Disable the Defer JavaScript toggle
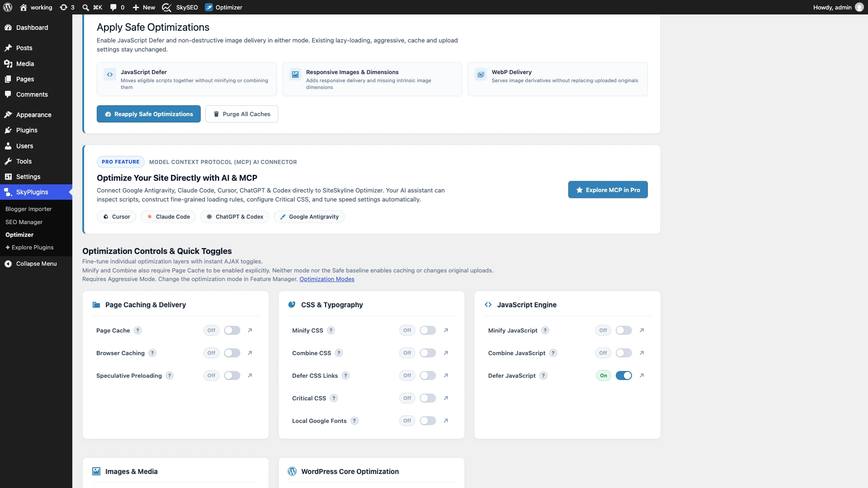 tap(624, 375)
